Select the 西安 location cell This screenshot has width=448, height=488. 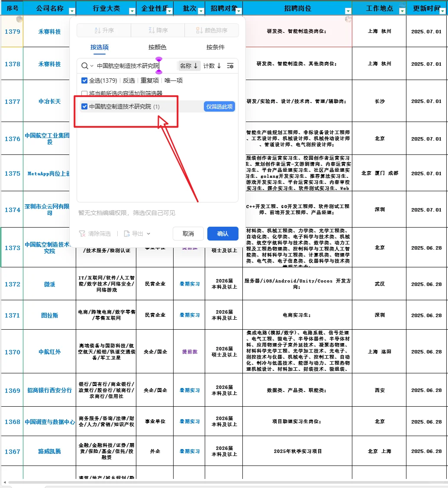(379, 390)
